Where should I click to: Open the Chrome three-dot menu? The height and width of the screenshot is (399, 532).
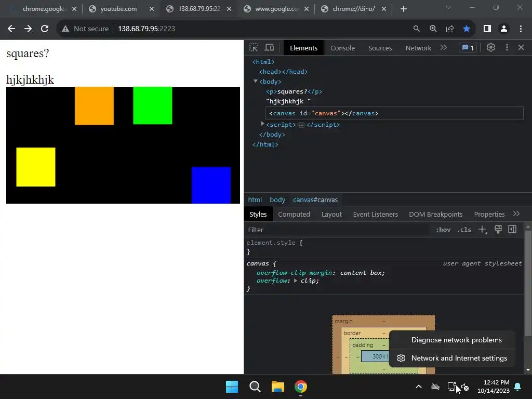click(521, 29)
